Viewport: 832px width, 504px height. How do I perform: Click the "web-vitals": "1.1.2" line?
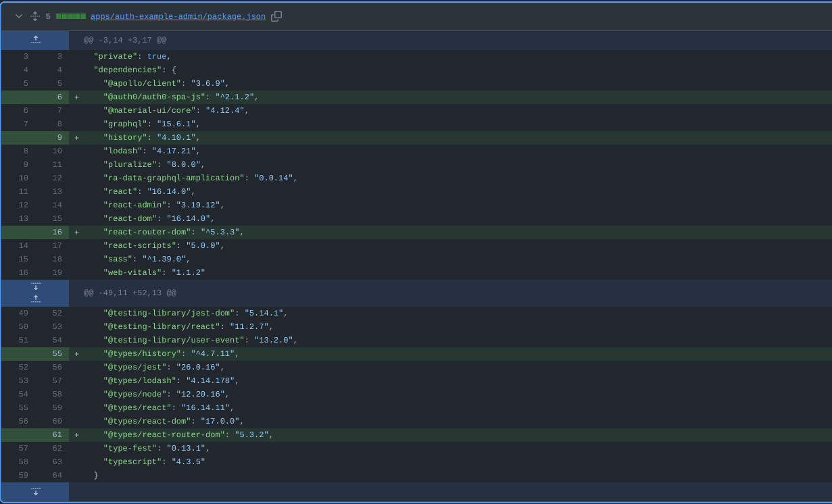[450, 273]
